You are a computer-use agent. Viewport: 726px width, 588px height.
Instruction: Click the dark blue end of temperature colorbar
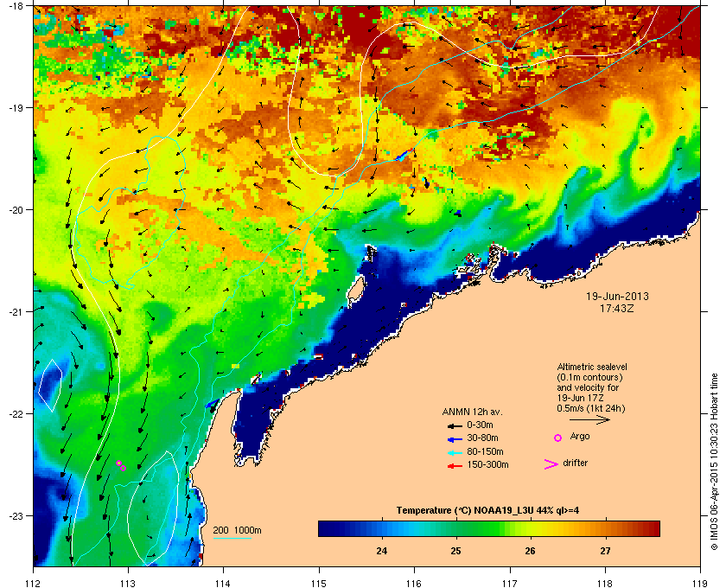coord(327,528)
